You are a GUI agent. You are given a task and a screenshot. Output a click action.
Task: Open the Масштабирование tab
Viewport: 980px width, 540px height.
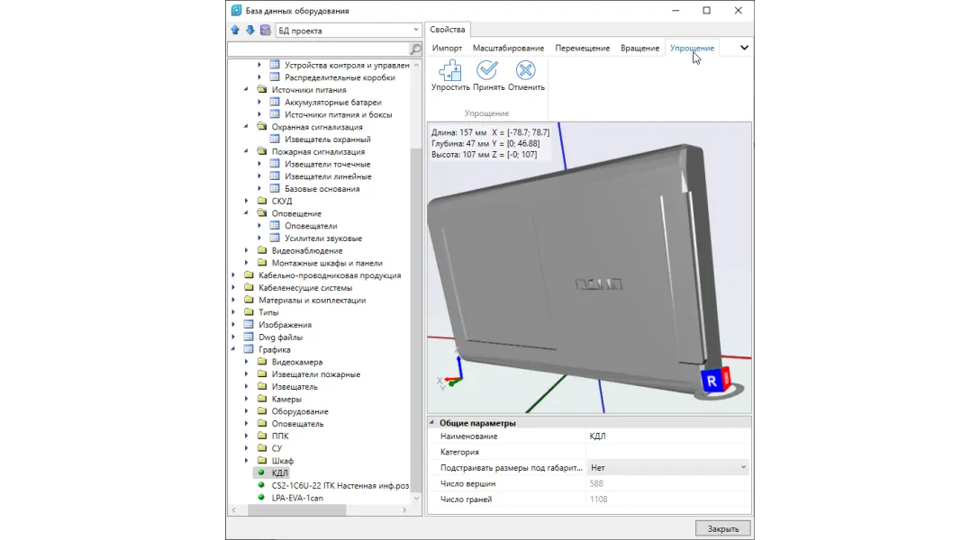[x=508, y=48]
